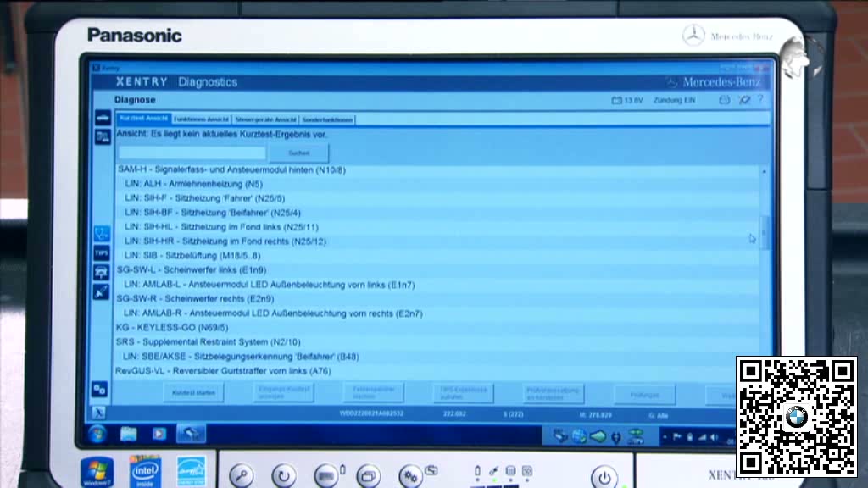Click the TIPS Experience aufrufen button
This screenshot has height=488, width=868.
pyautogui.click(x=464, y=393)
